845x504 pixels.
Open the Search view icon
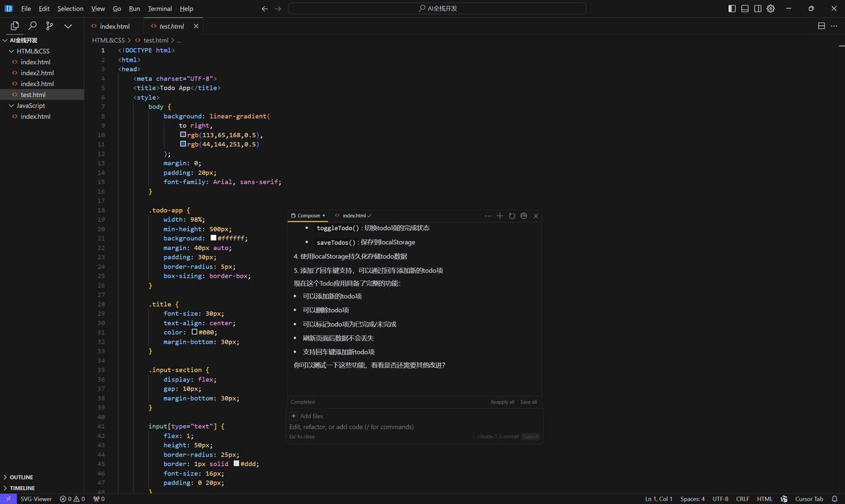tap(32, 26)
